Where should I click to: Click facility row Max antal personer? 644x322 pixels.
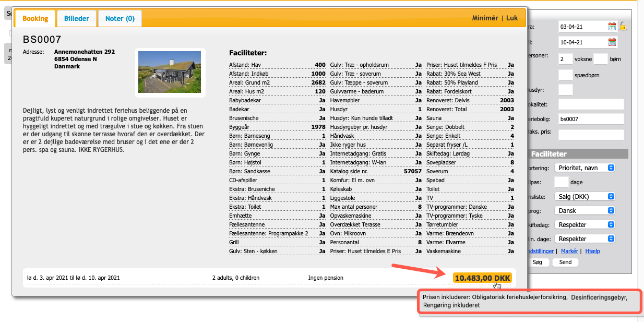(x=376, y=207)
